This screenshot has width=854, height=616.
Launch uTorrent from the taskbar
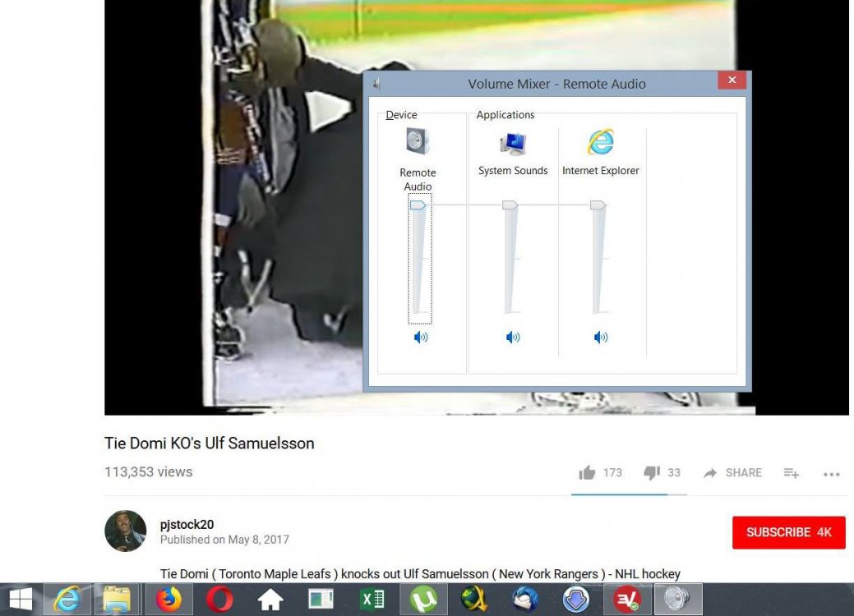(423, 600)
